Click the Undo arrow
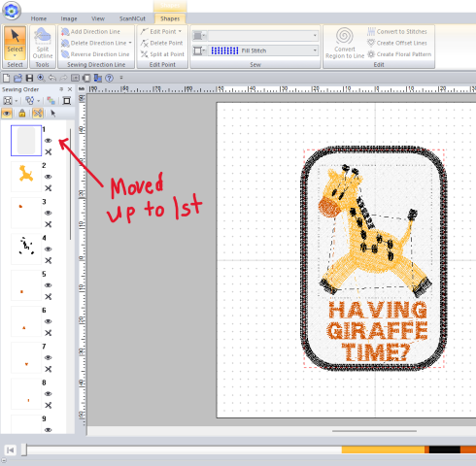 click(x=52, y=78)
